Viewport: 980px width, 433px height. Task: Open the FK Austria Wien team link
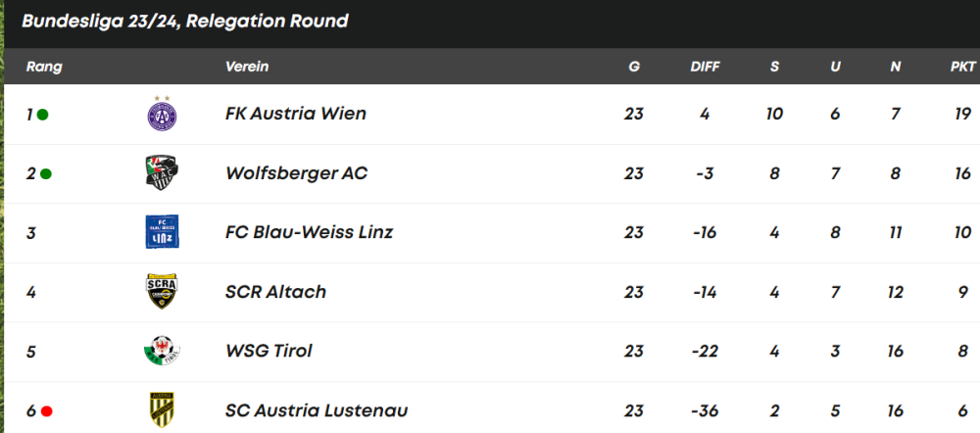click(295, 114)
